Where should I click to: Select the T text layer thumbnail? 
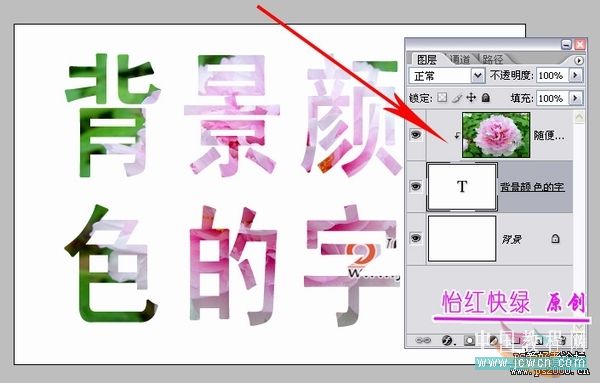[462, 186]
